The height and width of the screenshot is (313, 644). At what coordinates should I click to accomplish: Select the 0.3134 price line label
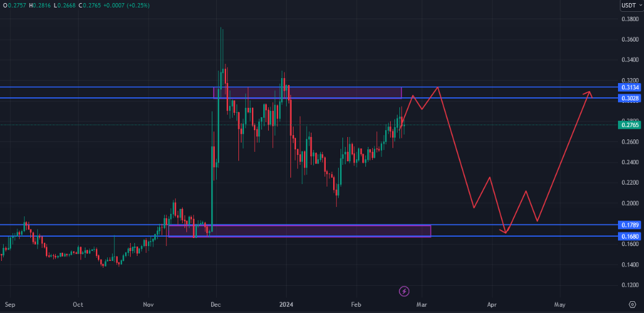[630, 87]
